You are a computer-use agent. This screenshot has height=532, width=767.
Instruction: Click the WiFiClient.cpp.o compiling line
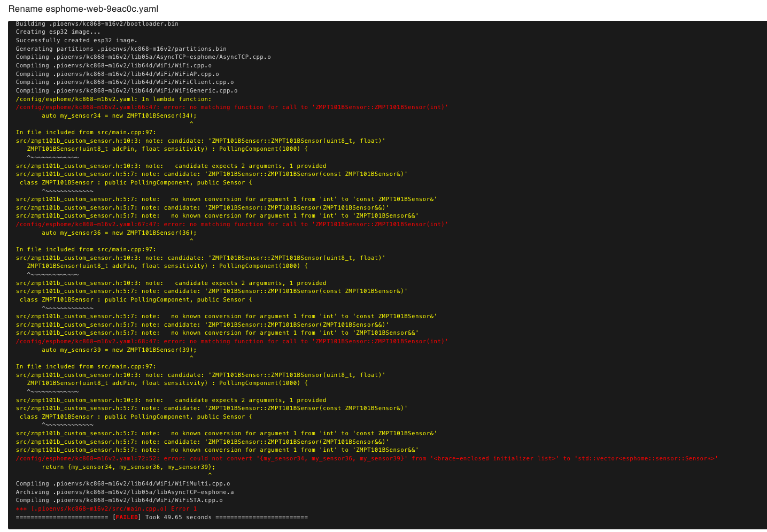click(125, 82)
